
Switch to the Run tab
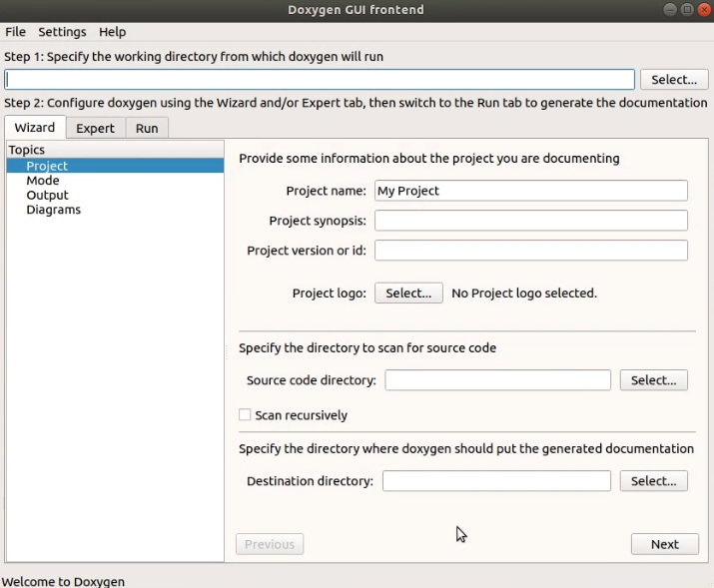(147, 128)
